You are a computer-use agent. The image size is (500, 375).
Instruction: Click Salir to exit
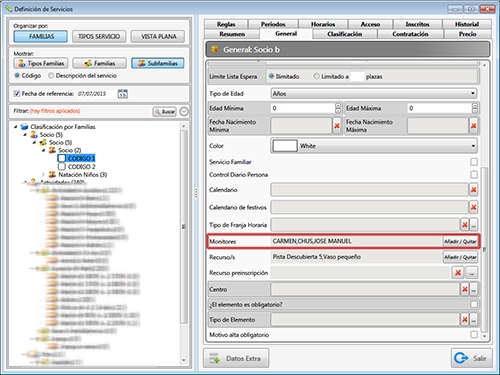click(x=471, y=358)
